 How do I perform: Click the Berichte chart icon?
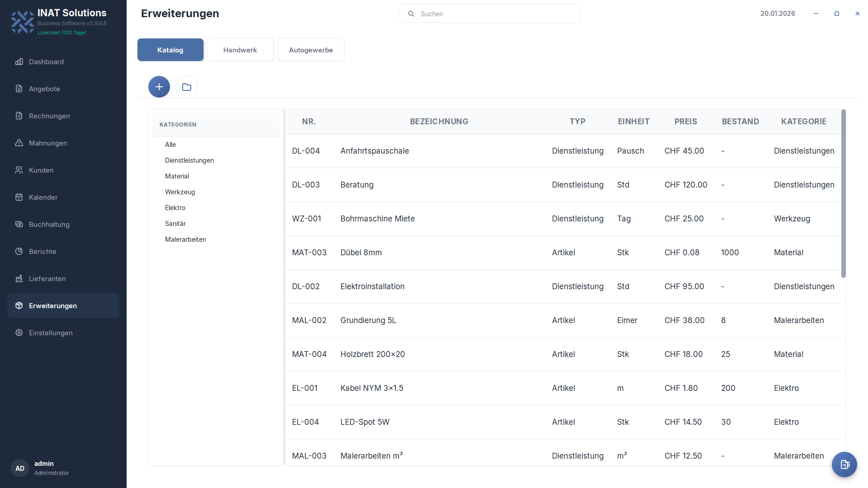pos(19,251)
